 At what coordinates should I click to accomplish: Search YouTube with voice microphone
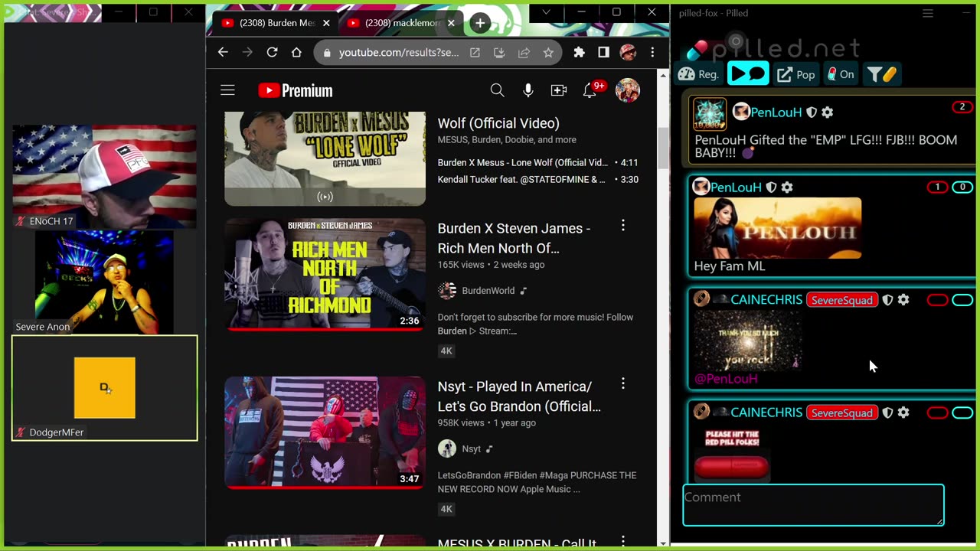(x=528, y=90)
